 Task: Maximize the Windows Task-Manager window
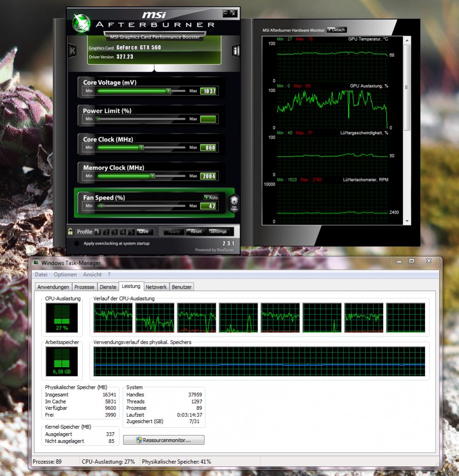tap(411, 261)
